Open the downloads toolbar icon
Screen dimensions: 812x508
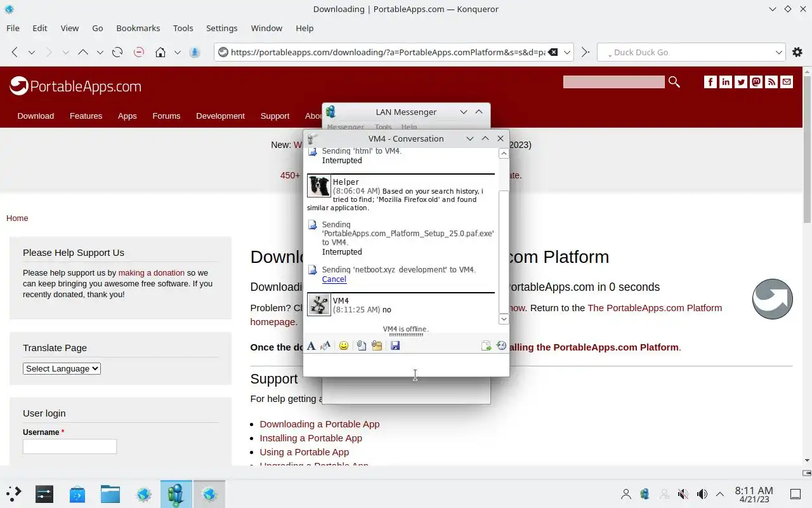(x=195, y=52)
